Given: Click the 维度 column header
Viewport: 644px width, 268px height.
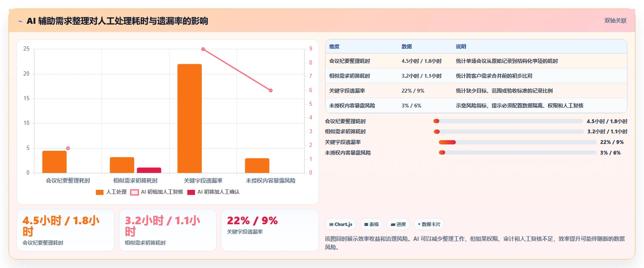Looking at the screenshot, I should (x=334, y=47).
